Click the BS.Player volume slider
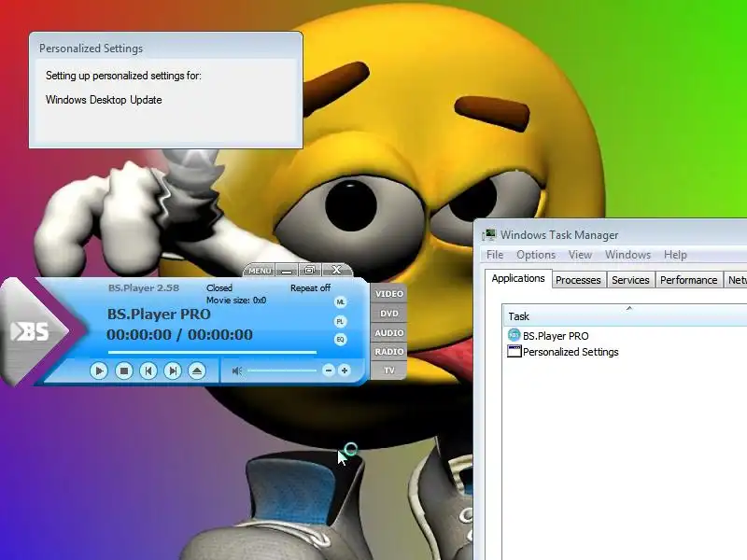 pyautogui.click(x=282, y=371)
